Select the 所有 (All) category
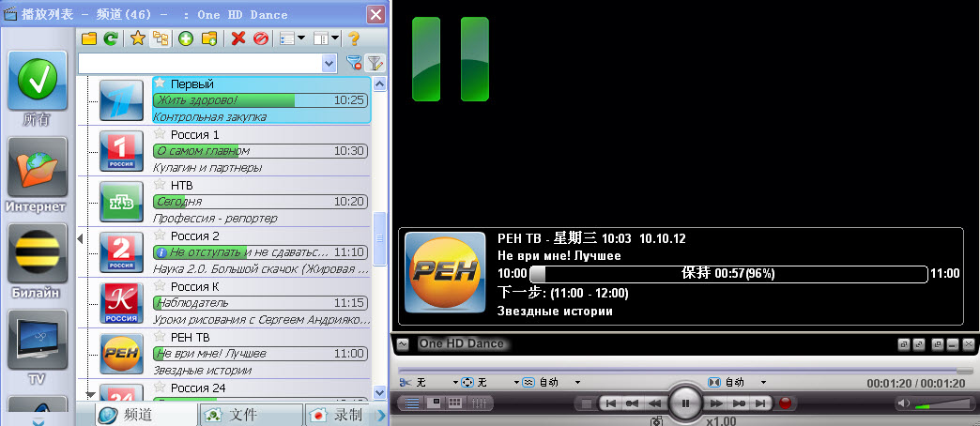The width and height of the screenshot is (980, 426). [x=37, y=89]
